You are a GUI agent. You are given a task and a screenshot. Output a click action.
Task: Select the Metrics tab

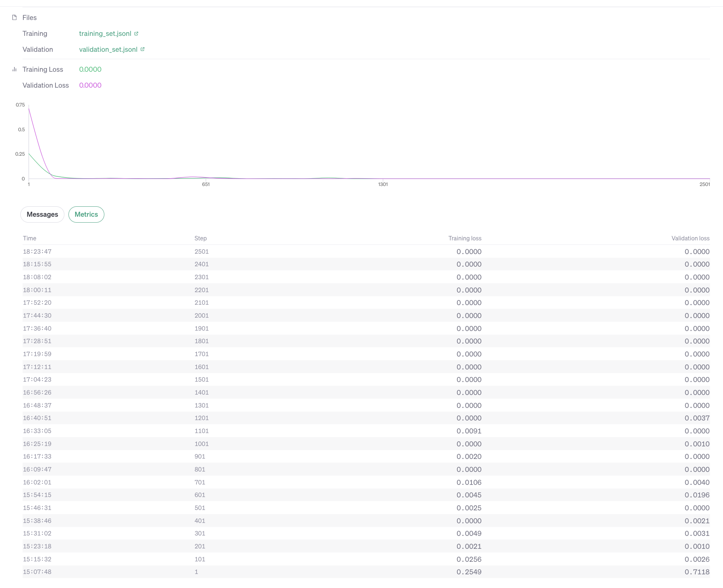coord(87,214)
